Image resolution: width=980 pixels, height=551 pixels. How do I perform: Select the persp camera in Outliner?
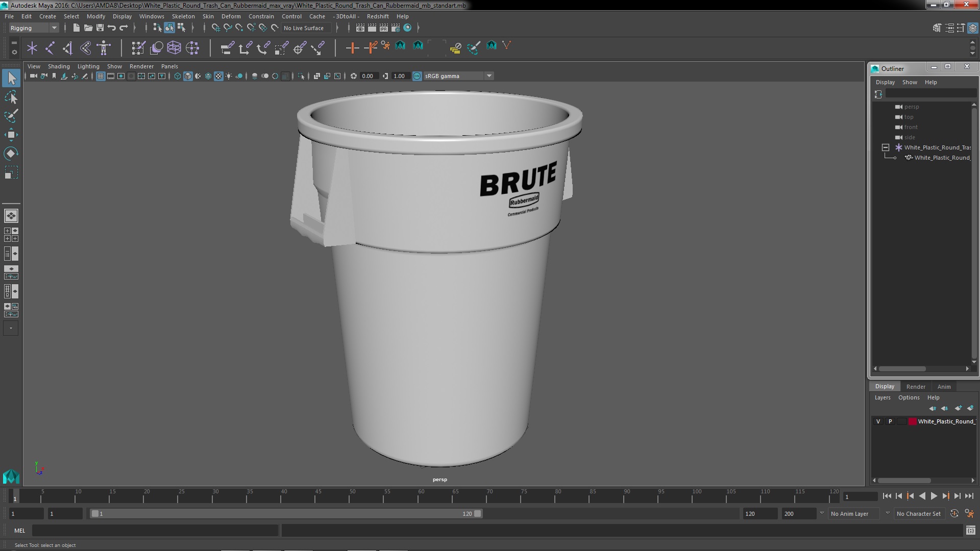point(912,107)
